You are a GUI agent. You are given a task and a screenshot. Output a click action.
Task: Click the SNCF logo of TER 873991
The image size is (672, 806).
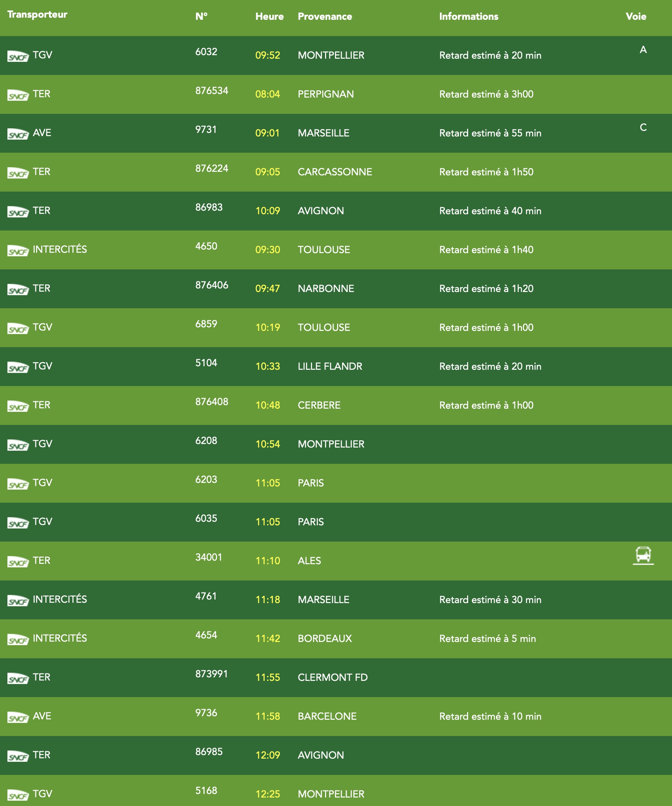pos(18,679)
